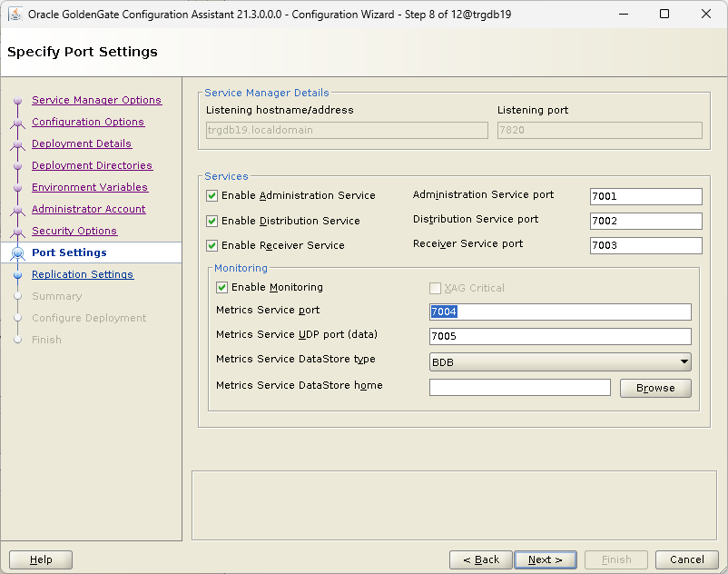Click the 'Administration Service port' label

point(483,194)
